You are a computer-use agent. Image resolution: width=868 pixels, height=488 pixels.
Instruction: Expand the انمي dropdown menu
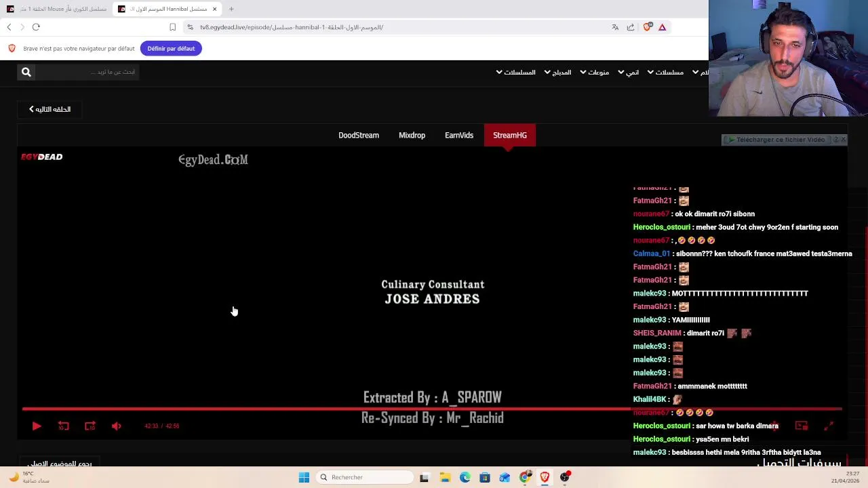pyautogui.click(x=629, y=73)
